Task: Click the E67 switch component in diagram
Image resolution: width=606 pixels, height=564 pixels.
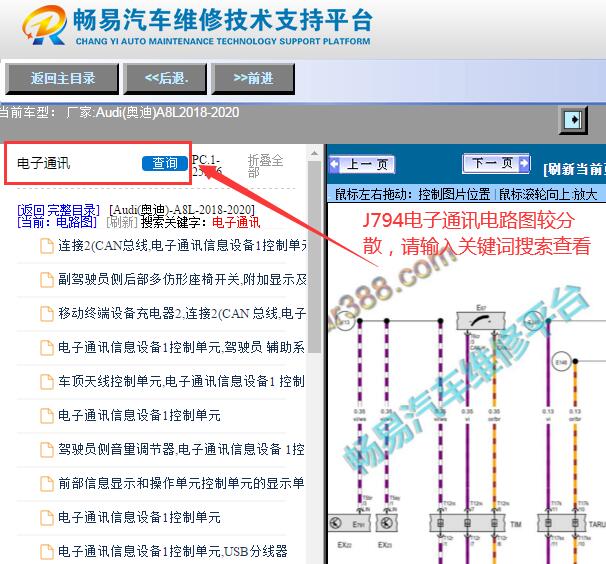Action: click(x=481, y=321)
